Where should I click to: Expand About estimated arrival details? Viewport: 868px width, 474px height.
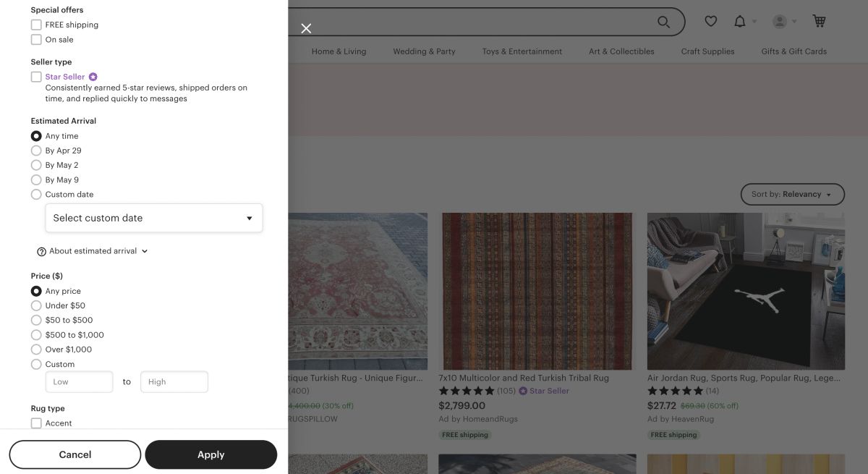coord(93,251)
